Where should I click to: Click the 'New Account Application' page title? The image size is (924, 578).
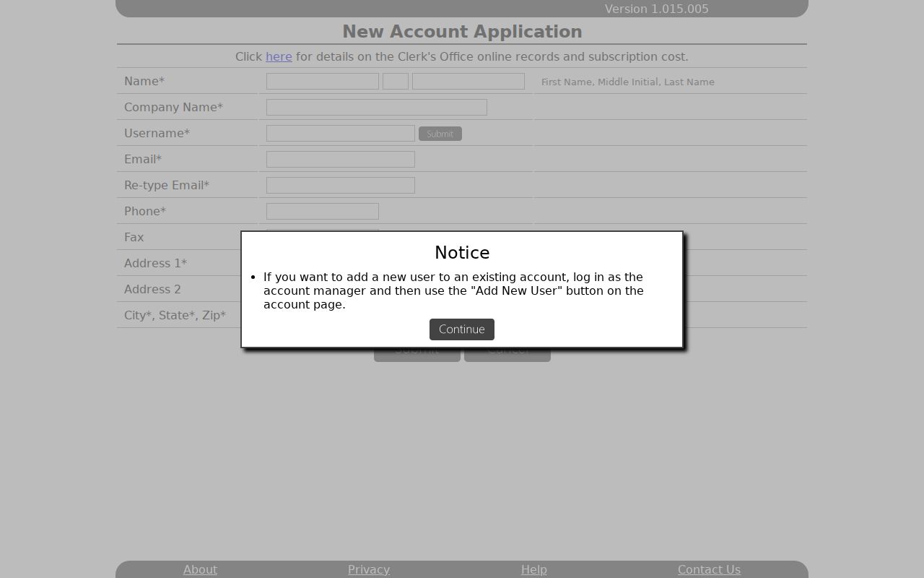(462, 32)
